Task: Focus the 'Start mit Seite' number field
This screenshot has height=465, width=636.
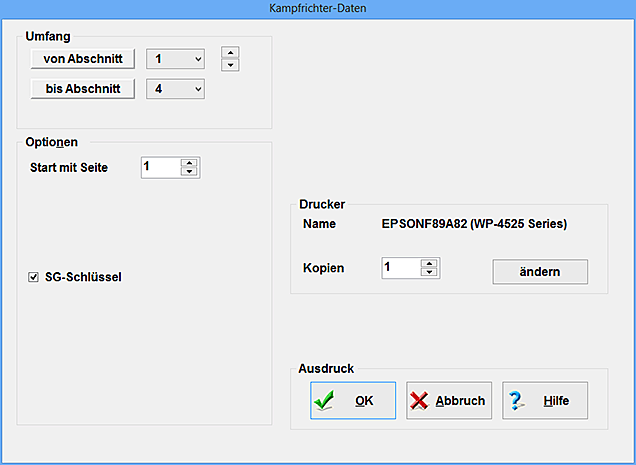Action: point(160,167)
